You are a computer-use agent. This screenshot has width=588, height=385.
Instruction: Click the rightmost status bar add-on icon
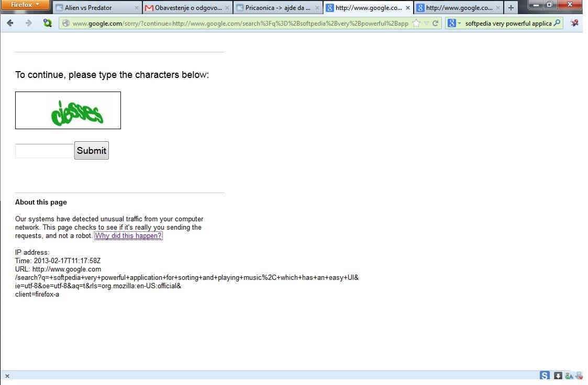(x=579, y=376)
